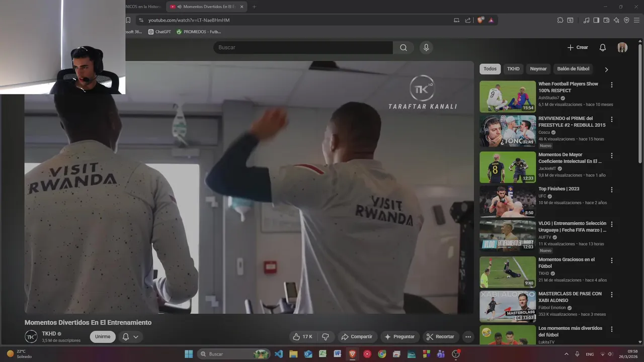Play MASTERCLASS DE PASE CON XABI ALONSO thumbnail
This screenshot has height=362, width=644.
tap(508, 306)
